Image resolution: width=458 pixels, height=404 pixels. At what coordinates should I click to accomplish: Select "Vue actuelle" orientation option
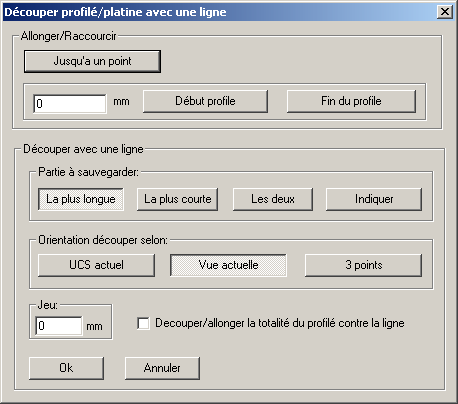click(x=228, y=265)
